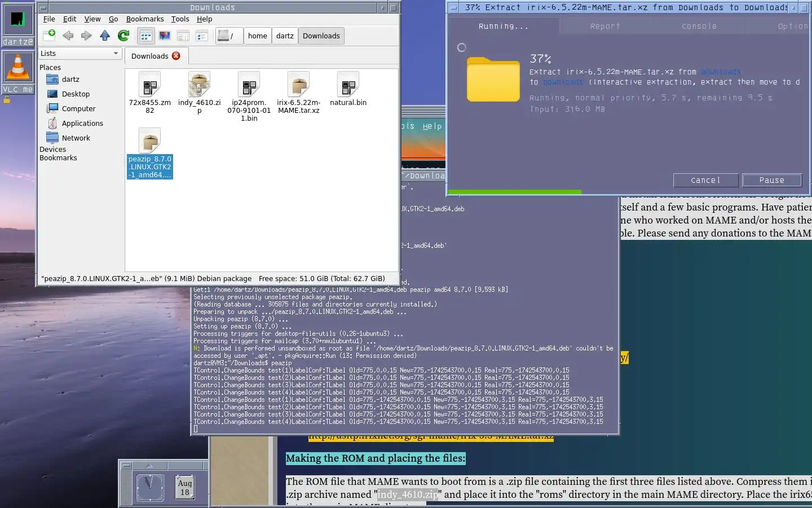Click the Cancel button in PeaZip
This screenshot has width=812, height=508.
click(705, 180)
